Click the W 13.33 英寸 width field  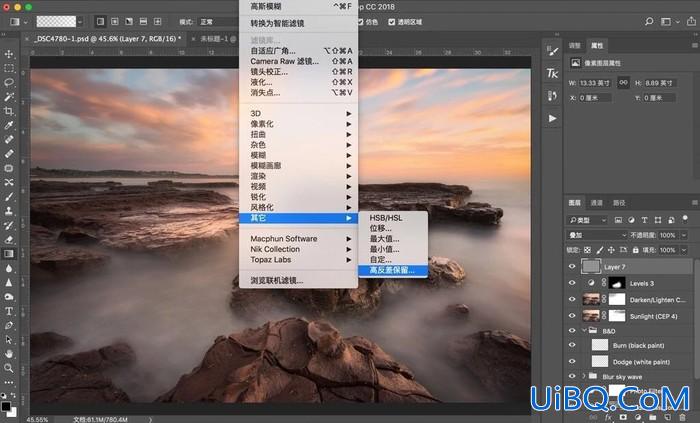(x=595, y=83)
